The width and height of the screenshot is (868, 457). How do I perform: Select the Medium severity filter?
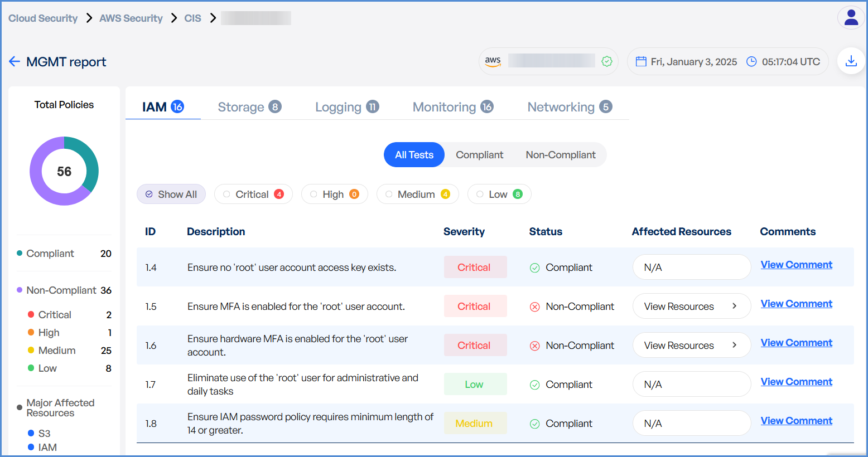click(417, 195)
